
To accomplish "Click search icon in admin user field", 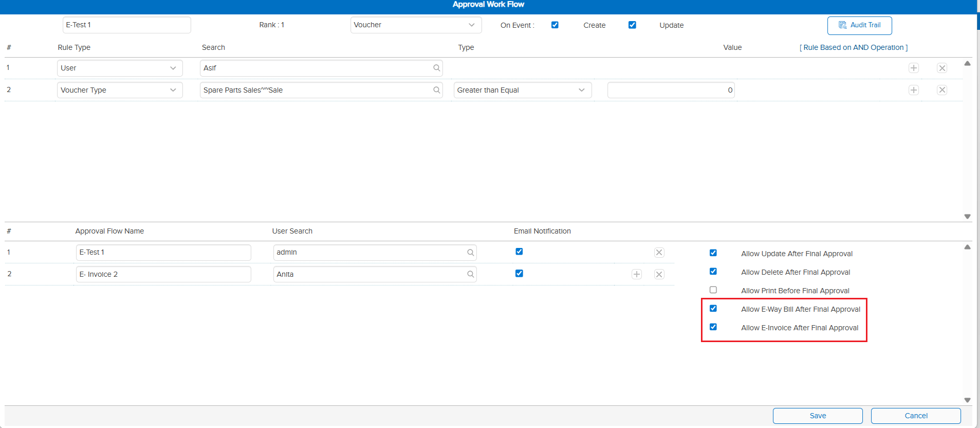I will [x=470, y=253].
